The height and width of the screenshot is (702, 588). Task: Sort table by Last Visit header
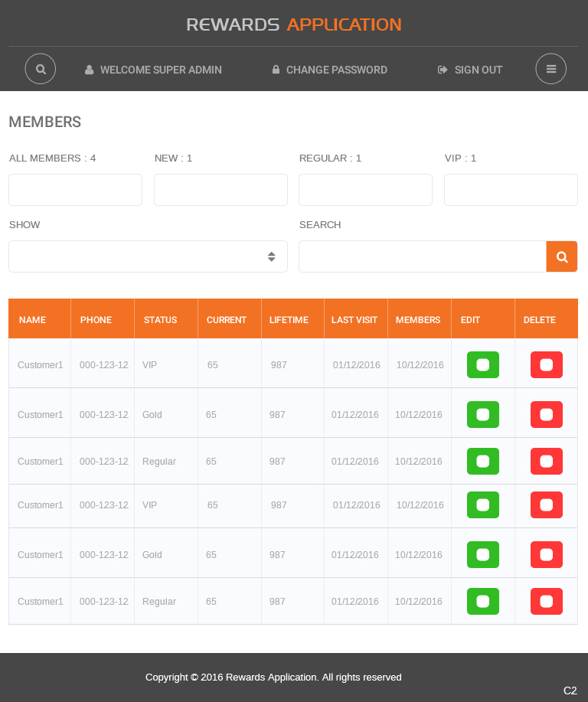tap(354, 320)
